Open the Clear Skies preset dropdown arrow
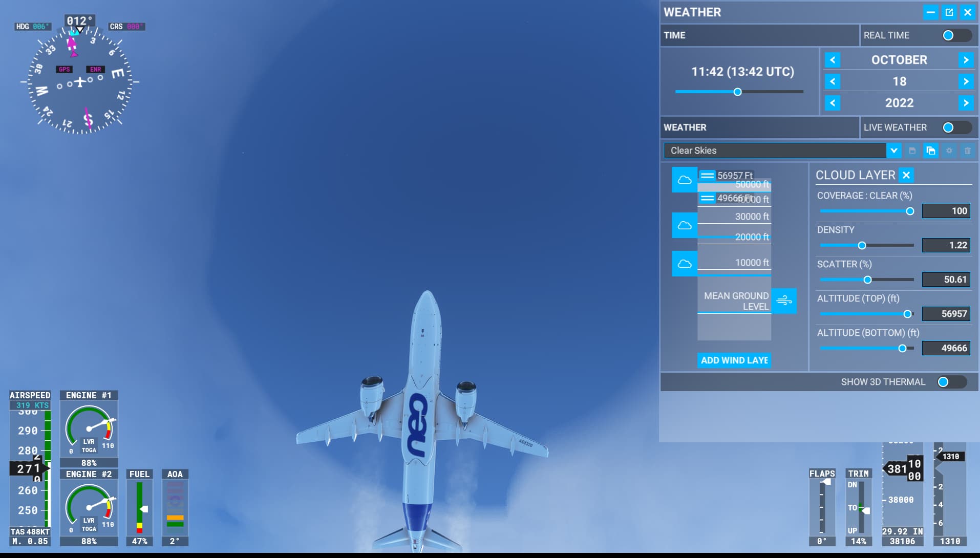The height and width of the screenshot is (558, 980). pos(893,151)
